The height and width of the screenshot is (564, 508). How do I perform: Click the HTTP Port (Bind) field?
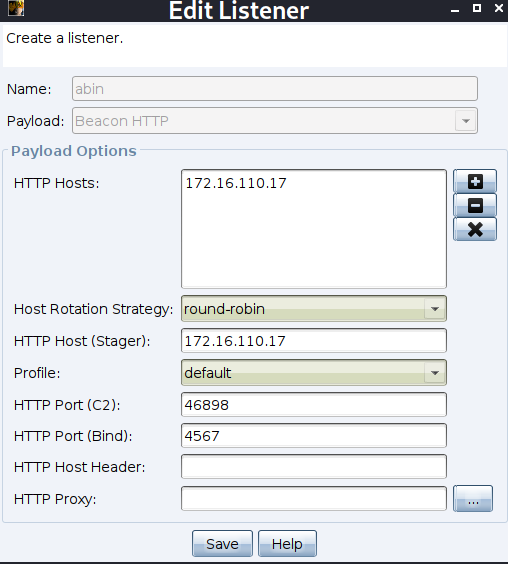point(314,436)
